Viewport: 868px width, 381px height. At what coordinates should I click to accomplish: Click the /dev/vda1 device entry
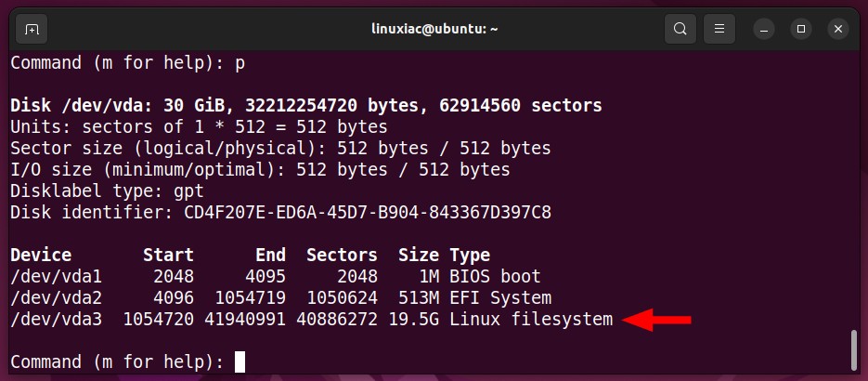click(x=56, y=276)
